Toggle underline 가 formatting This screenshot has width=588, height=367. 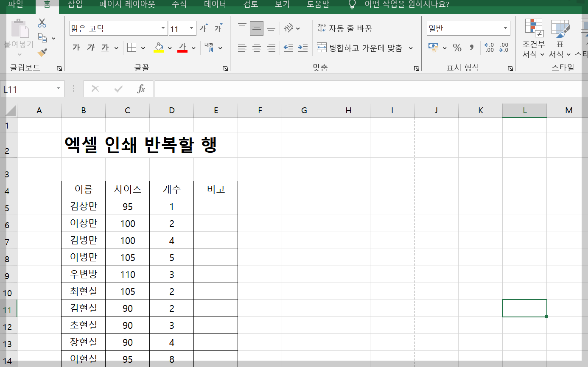[x=105, y=48]
